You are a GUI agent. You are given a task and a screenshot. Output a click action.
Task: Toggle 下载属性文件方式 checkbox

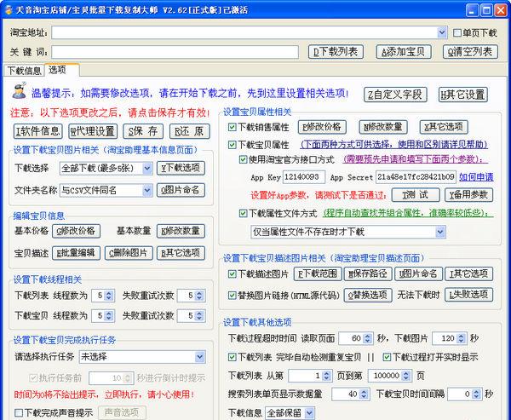243,213
